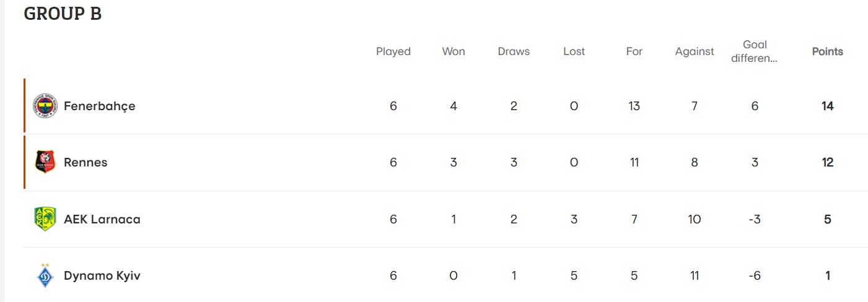
Task: Click the Draws column header
Action: click(x=514, y=52)
